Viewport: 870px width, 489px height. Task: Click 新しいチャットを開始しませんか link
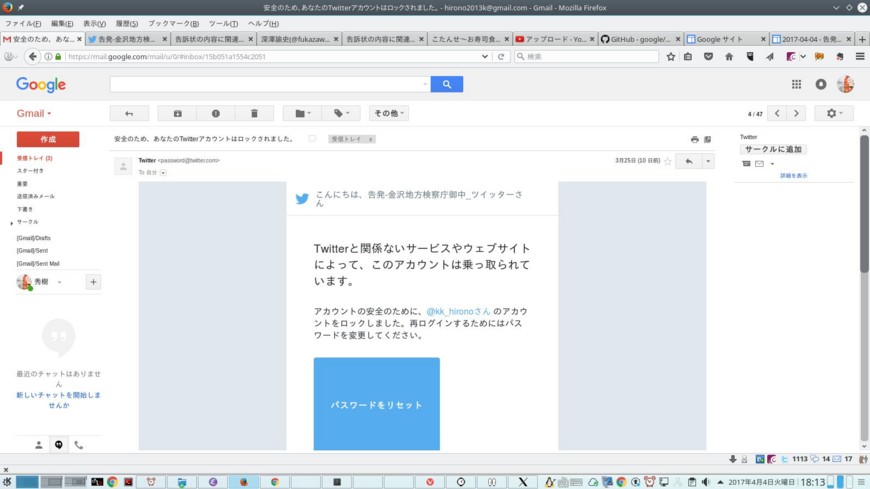(59, 400)
